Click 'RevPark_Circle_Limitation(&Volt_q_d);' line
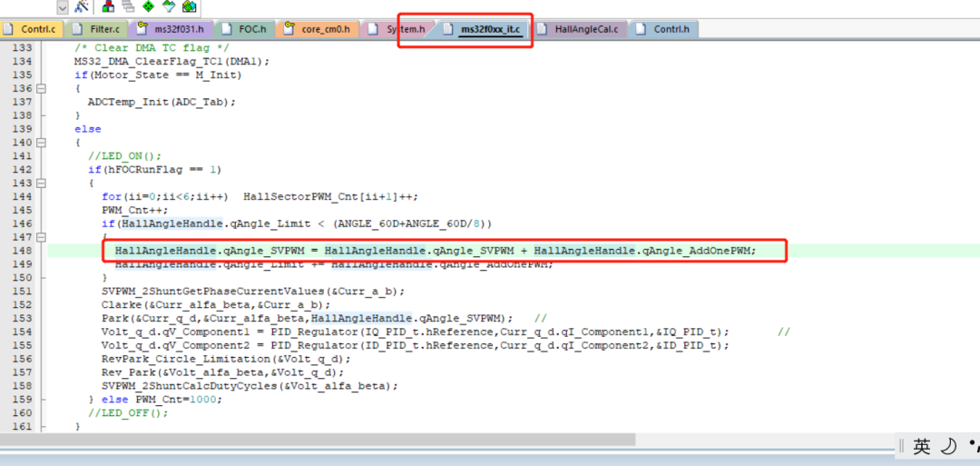The width and height of the screenshot is (980, 466). [x=226, y=359]
